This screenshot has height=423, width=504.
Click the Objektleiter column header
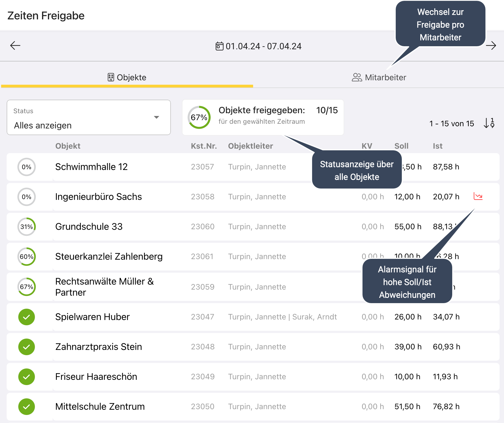pyautogui.click(x=250, y=146)
